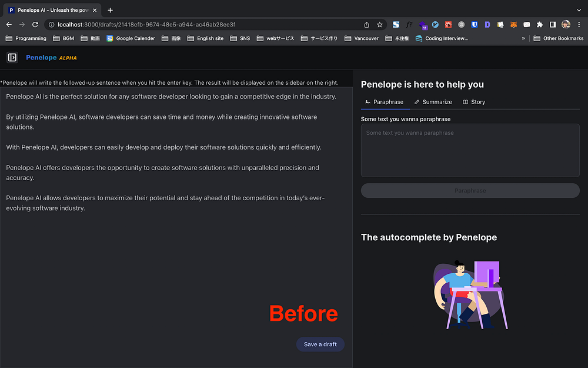Open the Vancouver bookmarks folder

click(x=362, y=38)
